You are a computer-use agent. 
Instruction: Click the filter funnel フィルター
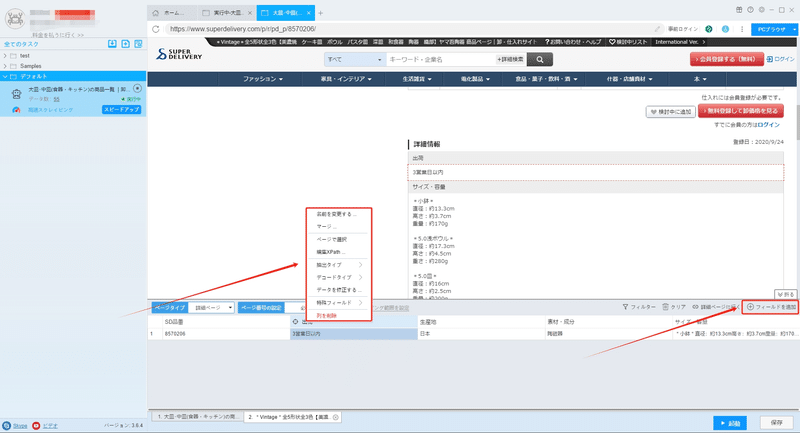click(639, 307)
